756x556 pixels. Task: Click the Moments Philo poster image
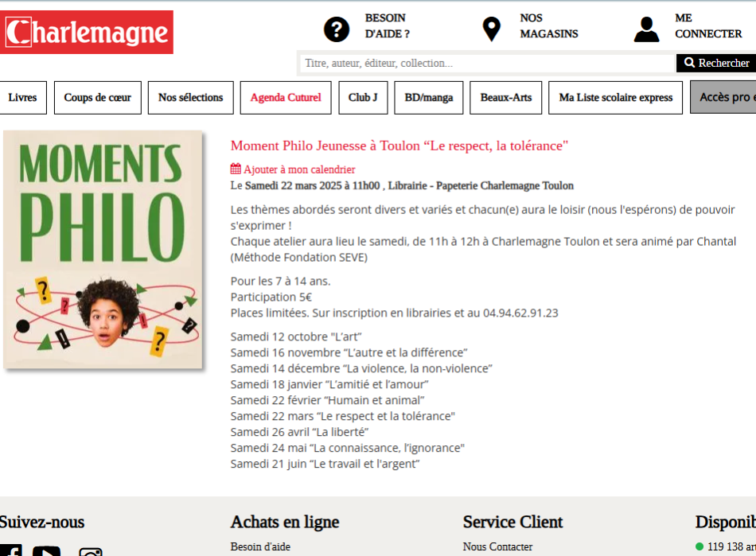point(103,250)
